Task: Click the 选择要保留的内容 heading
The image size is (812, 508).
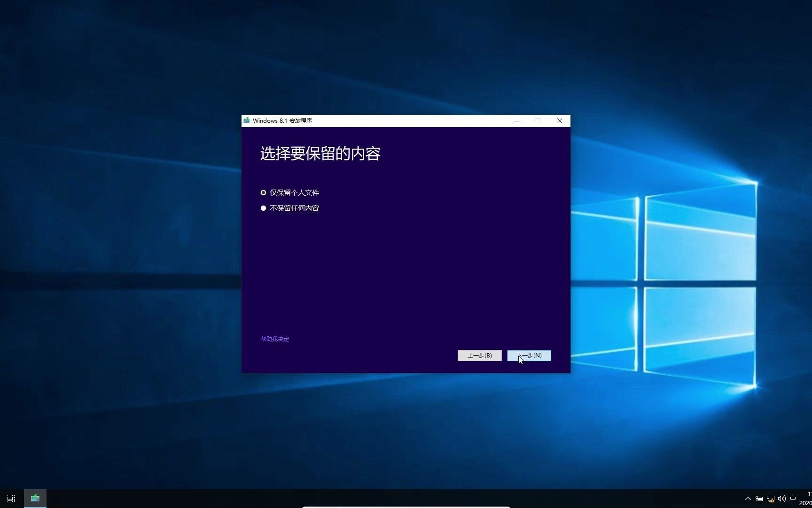Action: coord(320,153)
